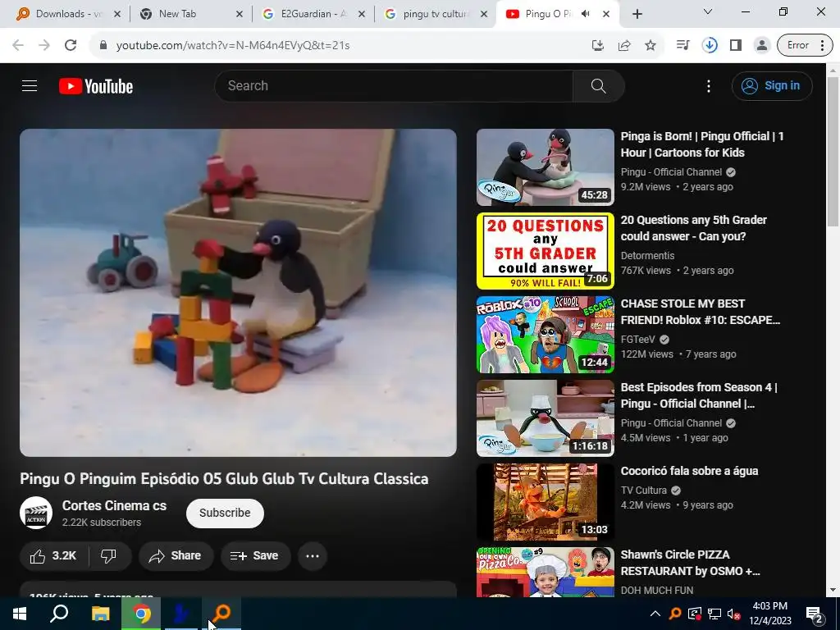Image resolution: width=840 pixels, height=630 pixels.
Task: Click the Pingu video player
Action: [238, 293]
